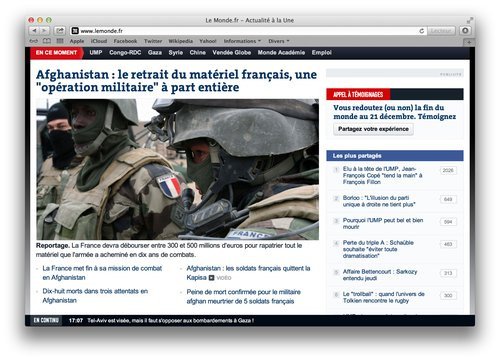Open 'Peine de mort confirmée' link
500x361 pixels.
click(243, 296)
